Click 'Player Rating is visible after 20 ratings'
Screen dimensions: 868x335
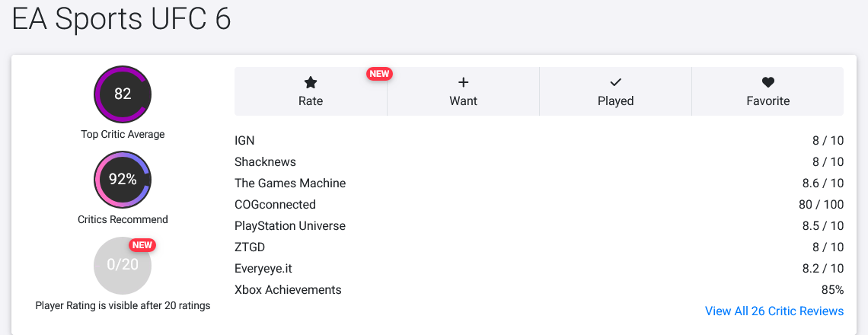pos(123,305)
